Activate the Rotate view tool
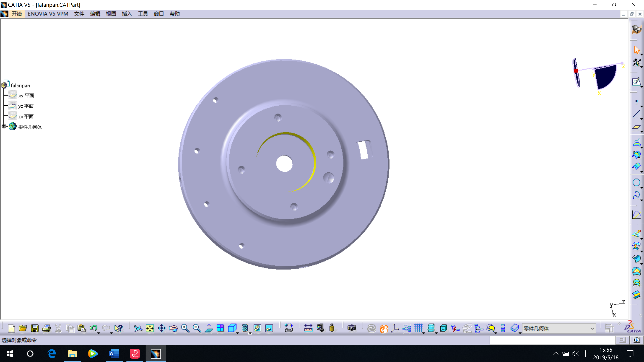Viewport: 644px width, 362px height. [x=173, y=328]
